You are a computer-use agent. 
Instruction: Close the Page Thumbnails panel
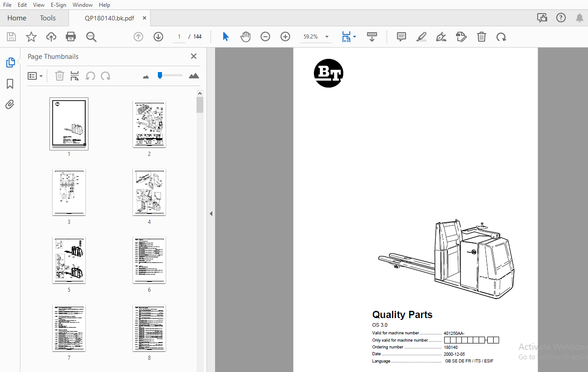click(x=194, y=57)
